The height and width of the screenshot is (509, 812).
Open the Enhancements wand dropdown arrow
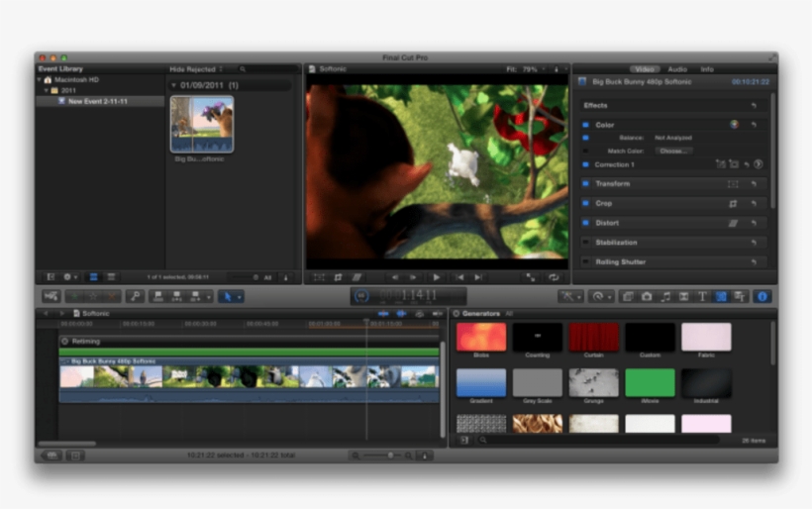[x=579, y=297]
